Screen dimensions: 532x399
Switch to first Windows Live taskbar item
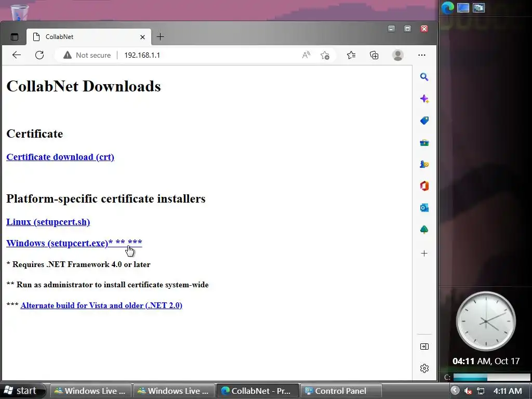[90, 391]
